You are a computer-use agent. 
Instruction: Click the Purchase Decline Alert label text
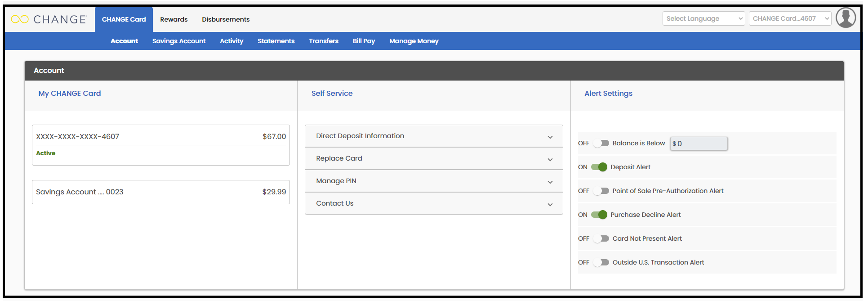coord(645,215)
